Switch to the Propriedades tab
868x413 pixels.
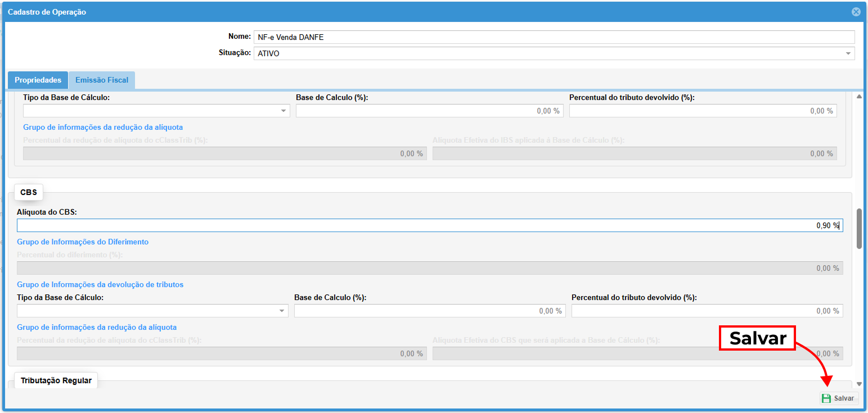pyautogui.click(x=38, y=80)
